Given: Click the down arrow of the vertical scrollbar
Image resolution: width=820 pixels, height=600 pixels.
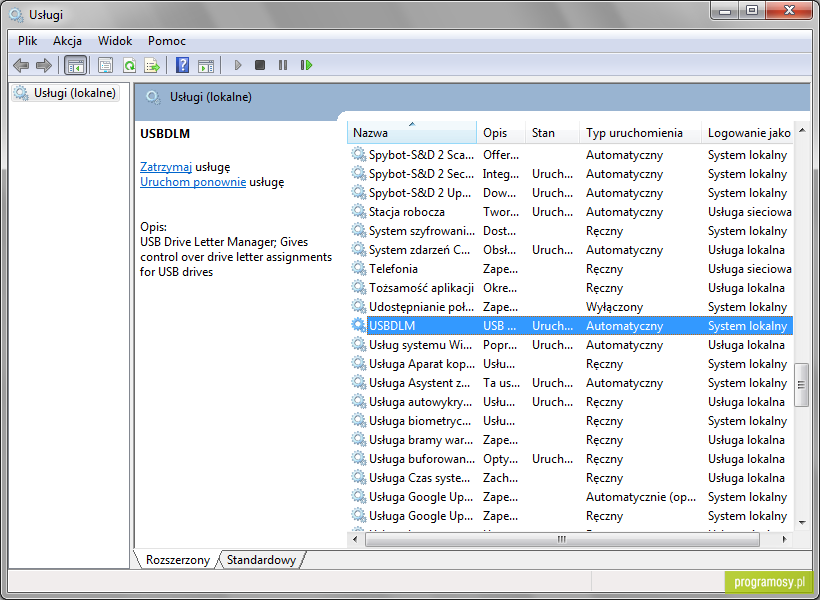Looking at the screenshot, I should [x=802, y=522].
